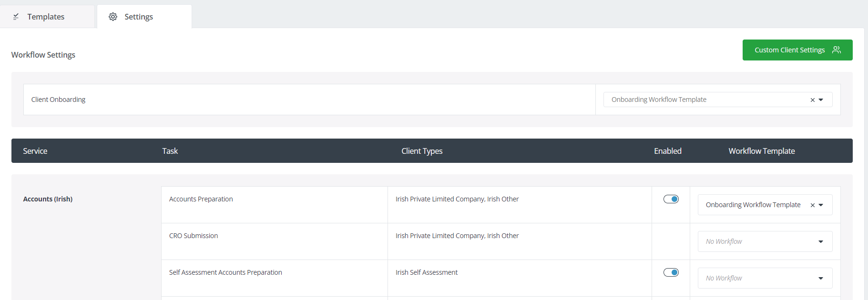Click the users icon on Custom Client Settings
Image resolution: width=868 pixels, height=300 pixels.
(x=836, y=50)
